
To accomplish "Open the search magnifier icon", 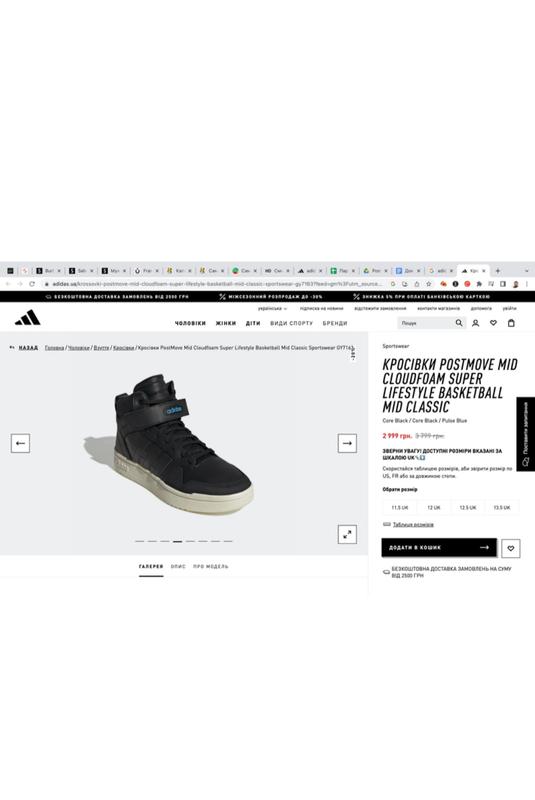I will (459, 323).
